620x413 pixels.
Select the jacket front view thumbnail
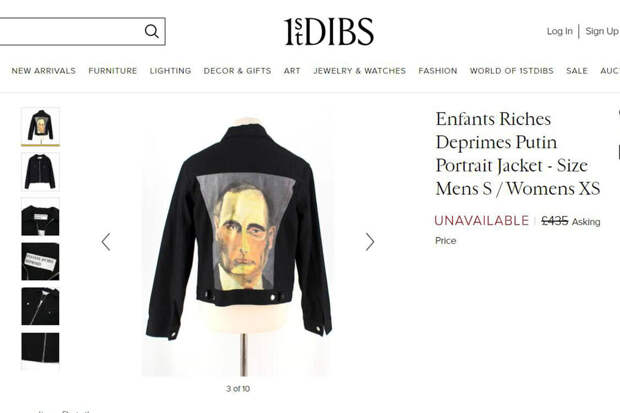(40, 172)
